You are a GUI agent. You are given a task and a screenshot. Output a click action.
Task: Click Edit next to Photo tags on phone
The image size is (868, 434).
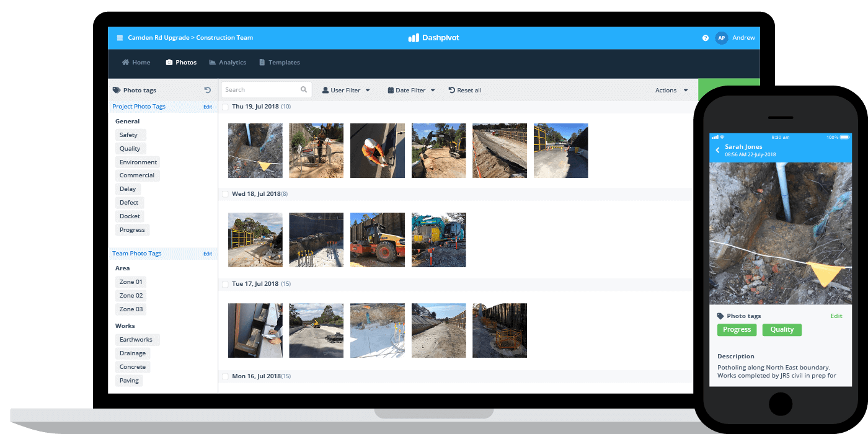click(836, 316)
